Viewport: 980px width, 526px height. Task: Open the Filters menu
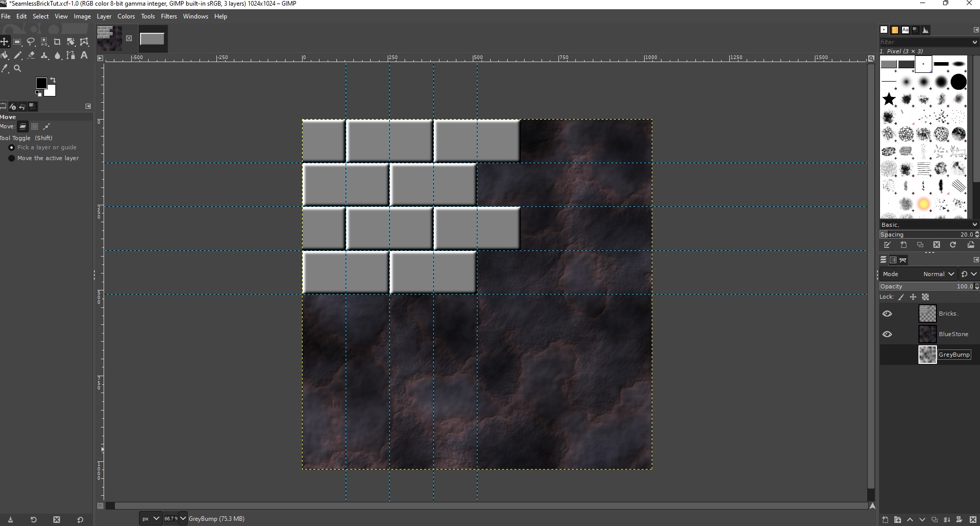(x=169, y=16)
